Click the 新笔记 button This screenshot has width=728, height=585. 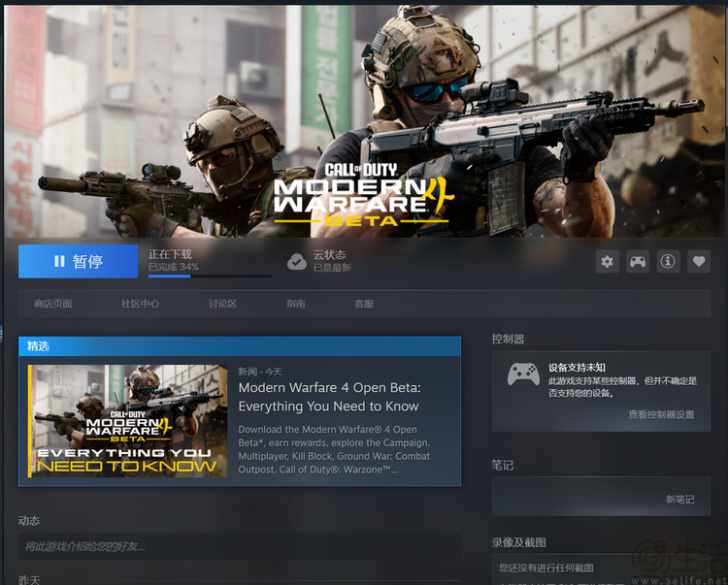click(x=680, y=500)
